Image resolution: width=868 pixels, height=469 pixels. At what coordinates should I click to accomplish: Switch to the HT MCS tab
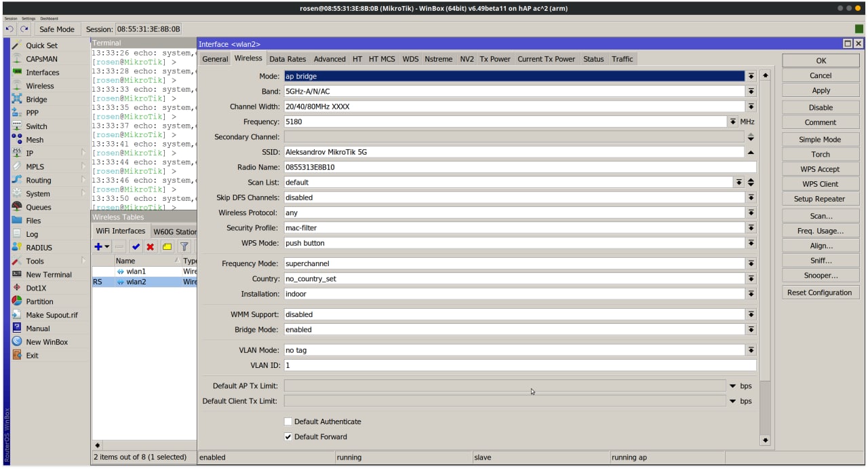pyautogui.click(x=382, y=59)
